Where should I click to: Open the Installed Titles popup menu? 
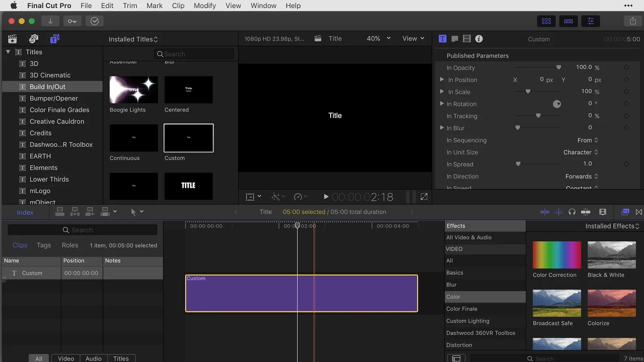tap(133, 39)
